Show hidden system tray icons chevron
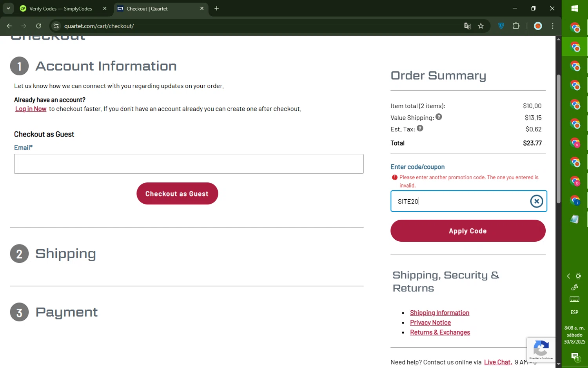The image size is (588, 368). point(568,276)
